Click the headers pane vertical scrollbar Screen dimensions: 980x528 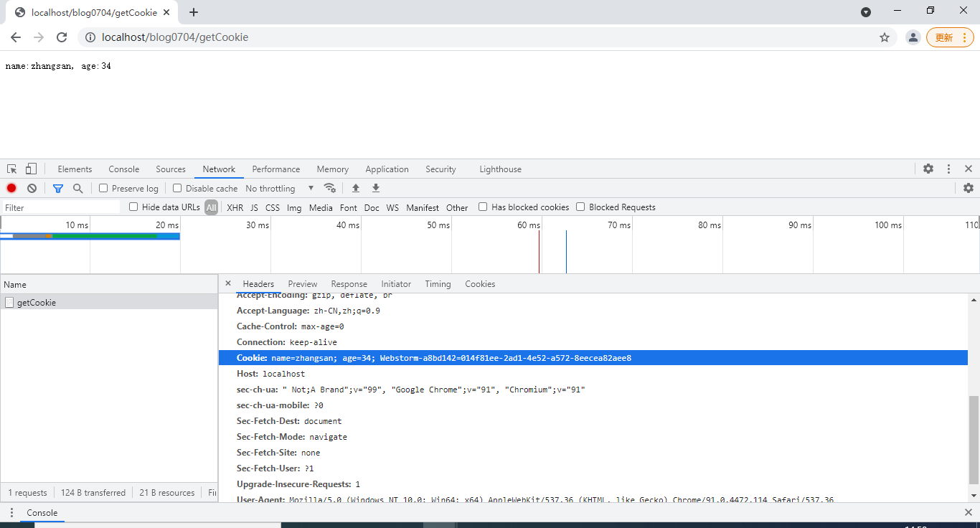(x=974, y=440)
